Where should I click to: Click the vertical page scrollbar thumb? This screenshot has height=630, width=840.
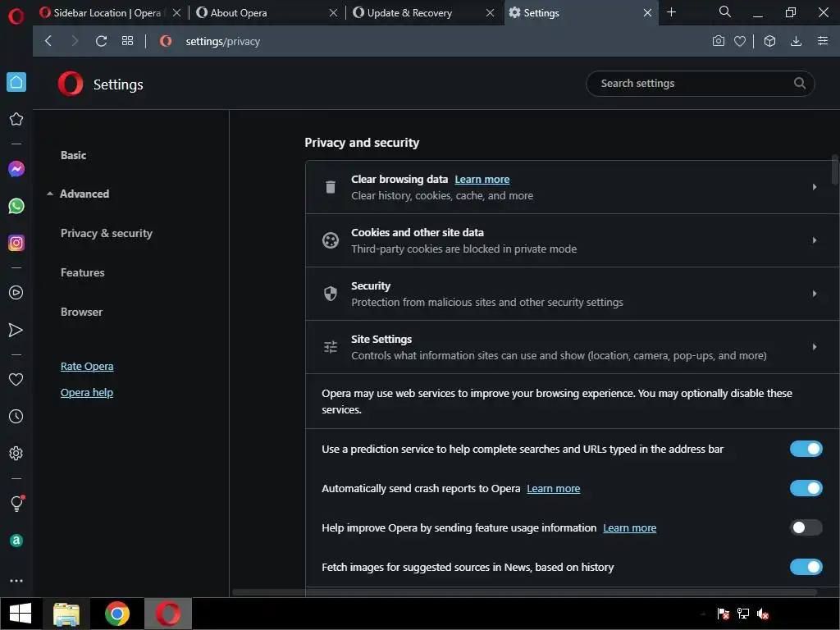point(834,169)
